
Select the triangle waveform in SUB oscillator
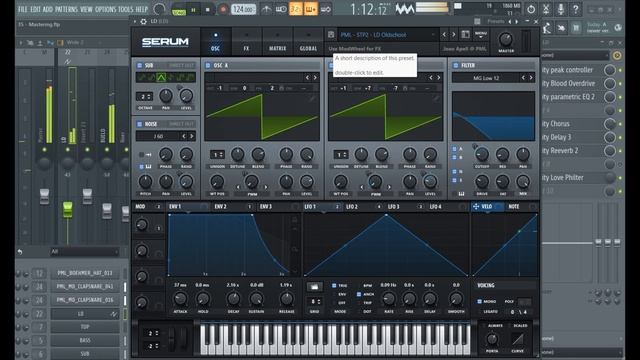click(161, 77)
